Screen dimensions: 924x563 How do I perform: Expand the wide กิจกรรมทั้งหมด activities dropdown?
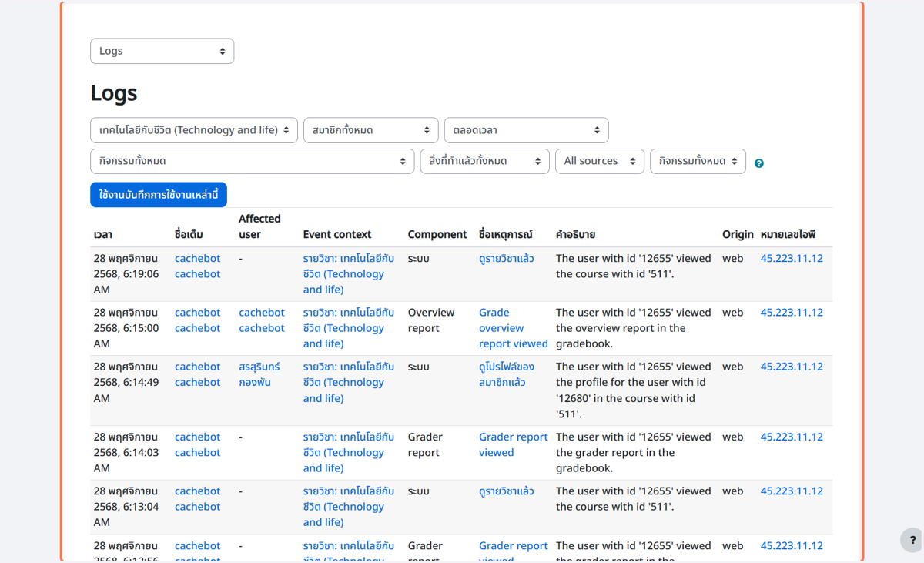tap(253, 161)
